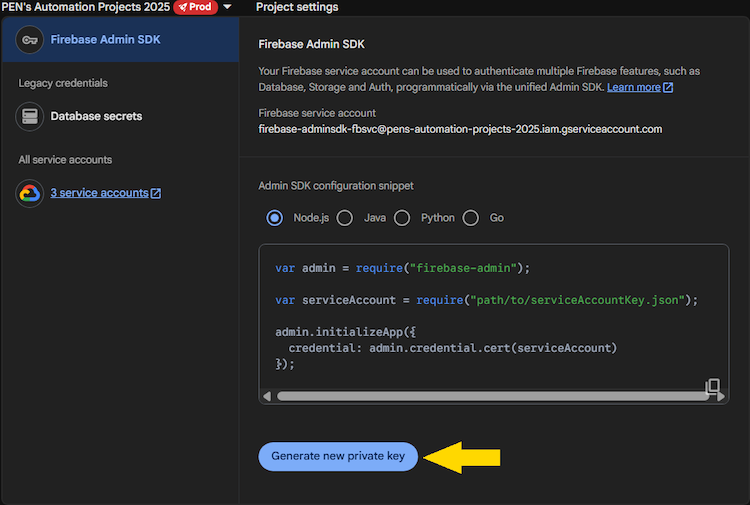This screenshot has width=750, height=505.
Task: Click the Firebase service account label
Action: point(317,113)
